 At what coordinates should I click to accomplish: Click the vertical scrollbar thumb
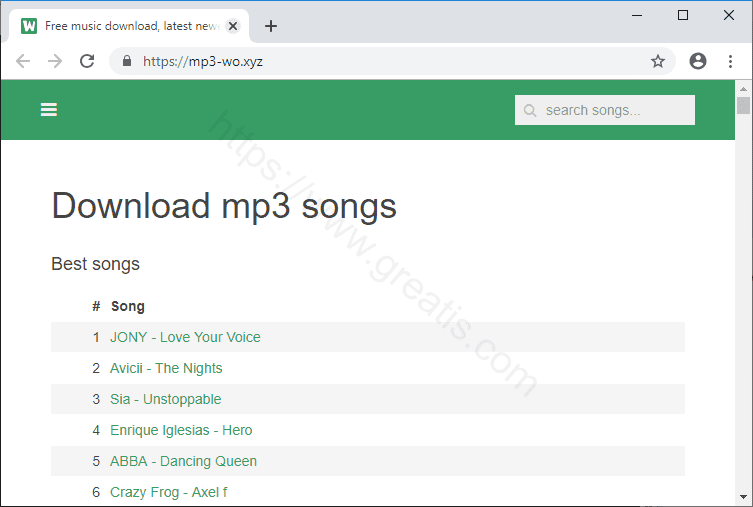(x=743, y=105)
